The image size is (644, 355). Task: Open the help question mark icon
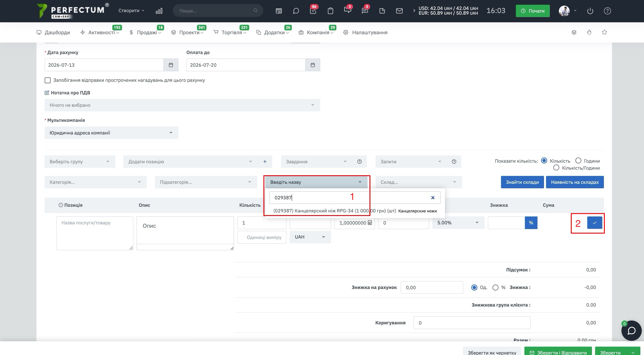coord(607,11)
